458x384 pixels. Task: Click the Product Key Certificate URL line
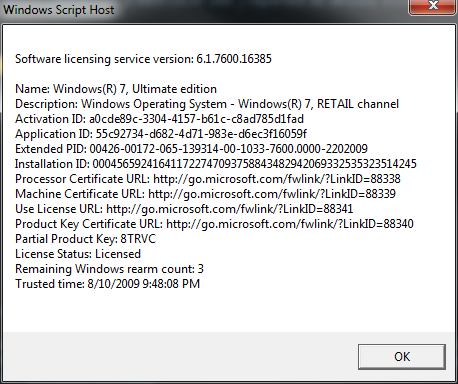[x=214, y=224]
